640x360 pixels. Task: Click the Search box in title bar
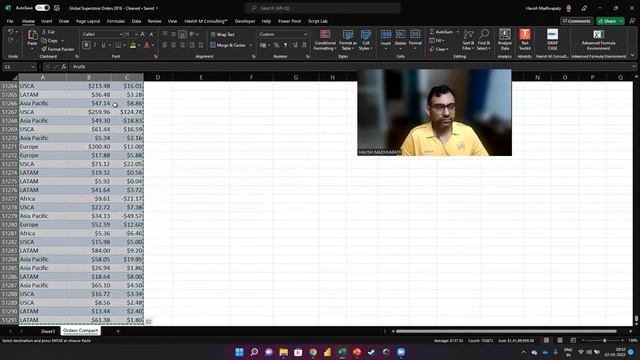pyautogui.click(x=322, y=8)
